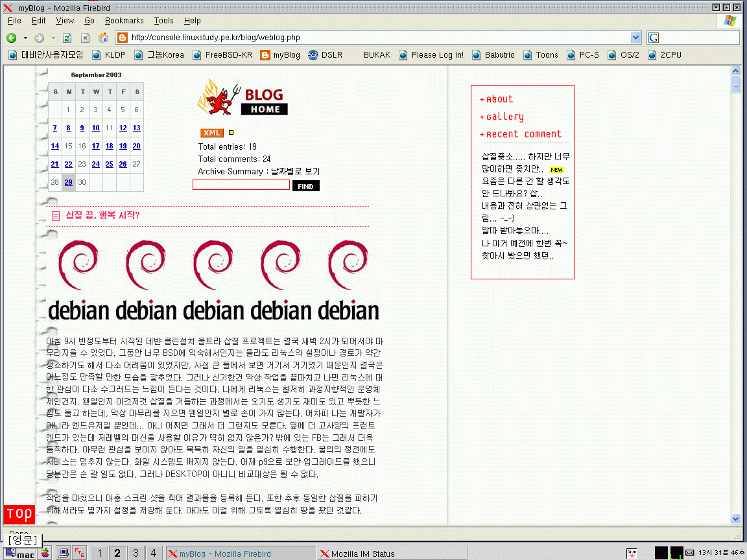Go to the browser Home page
The height and width of the screenshot is (560, 747).
[x=103, y=38]
